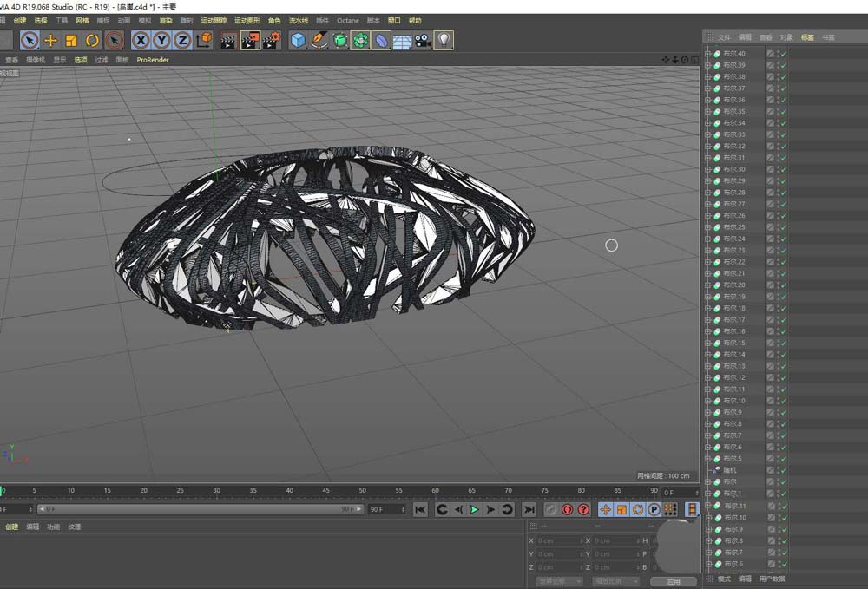Expand the 布尔.40 object tree node

pos(708,54)
